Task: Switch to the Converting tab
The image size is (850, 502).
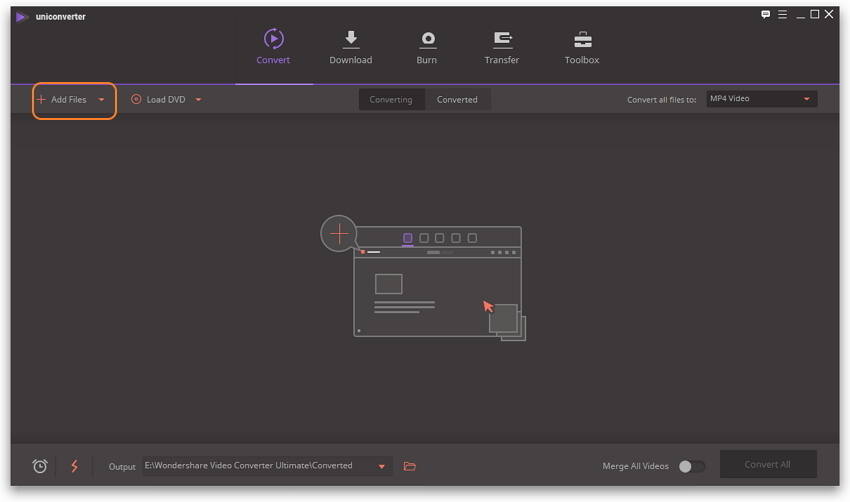Action: tap(391, 100)
